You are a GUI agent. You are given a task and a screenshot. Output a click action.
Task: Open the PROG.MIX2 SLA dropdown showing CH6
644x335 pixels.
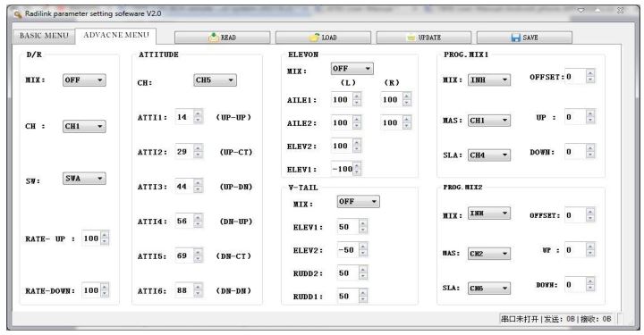coord(489,289)
